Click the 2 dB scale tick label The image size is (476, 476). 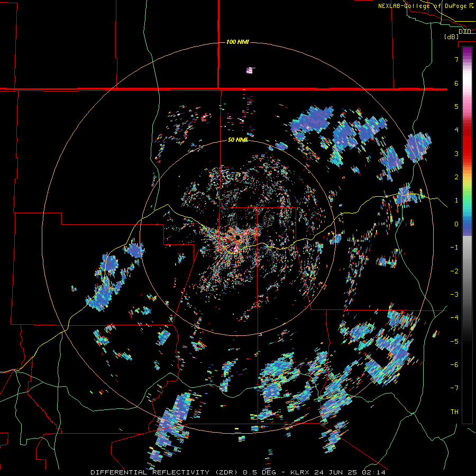[456, 177]
